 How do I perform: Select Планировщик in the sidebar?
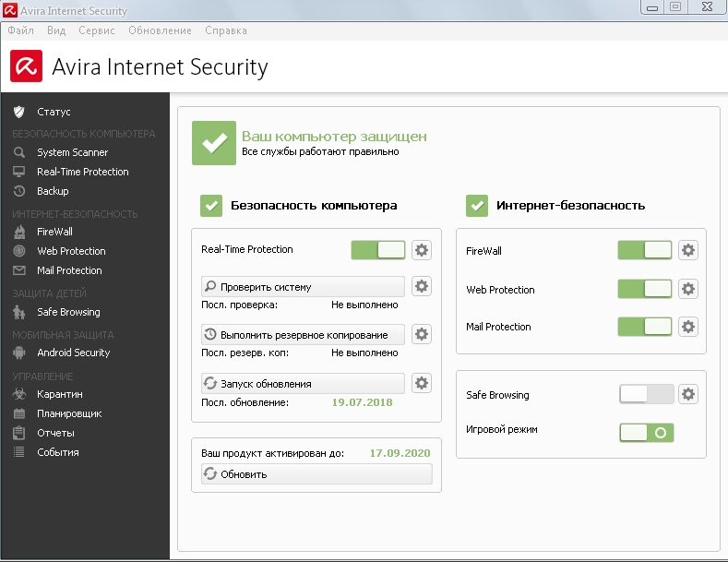[69, 413]
